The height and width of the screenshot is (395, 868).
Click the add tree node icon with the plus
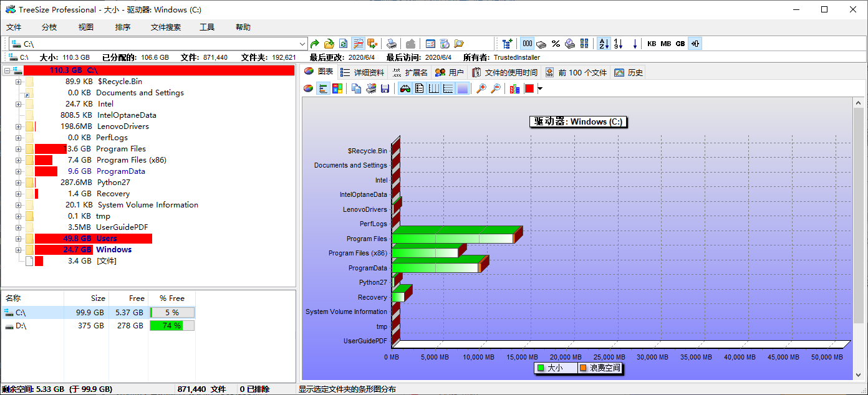508,44
